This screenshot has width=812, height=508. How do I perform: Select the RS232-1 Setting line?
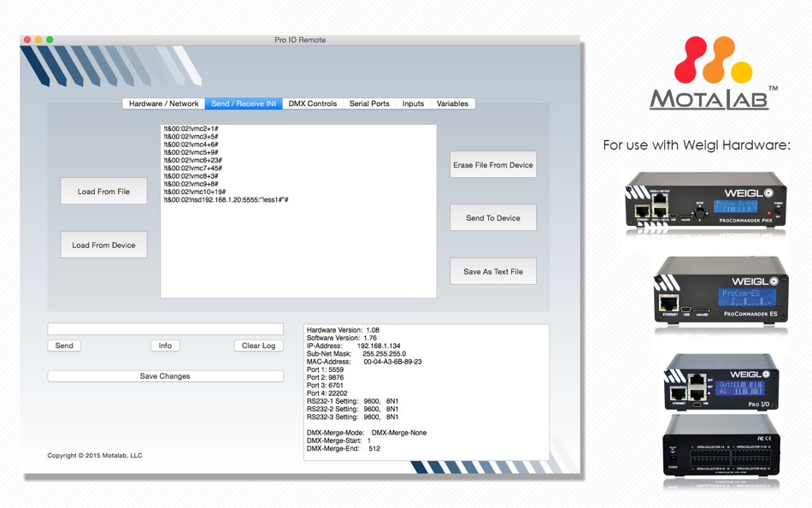click(352, 401)
